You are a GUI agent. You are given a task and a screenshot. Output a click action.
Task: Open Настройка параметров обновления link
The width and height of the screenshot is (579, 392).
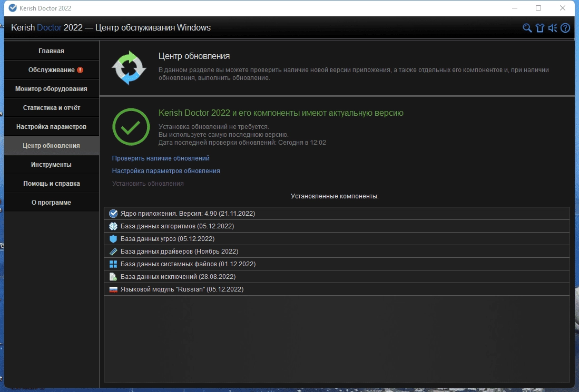pyautogui.click(x=166, y=170)
